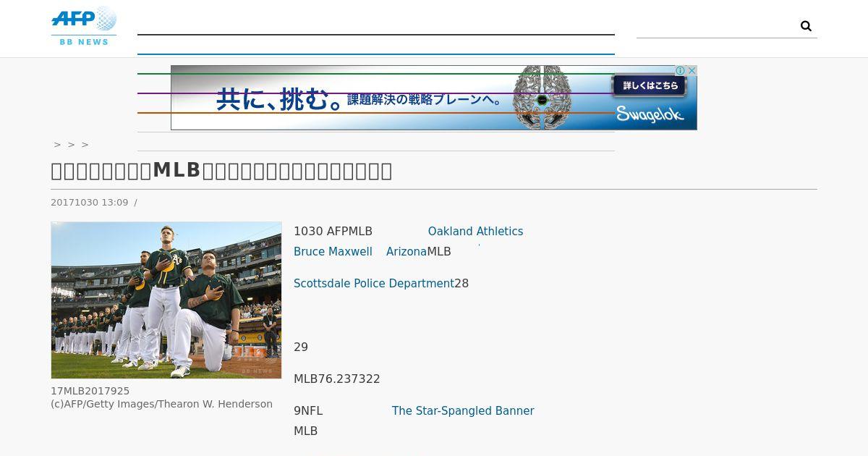Select the photo credit Thearon W. Henderson text
This screenshot has width=868, height=456.
point(216,404)
